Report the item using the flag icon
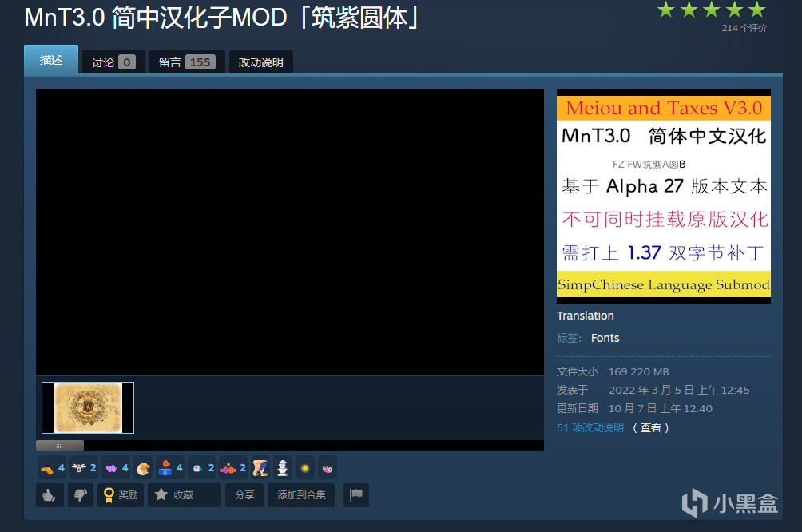Image resolution: width=802 pixels, height=532 pixels. click(356, 495)
